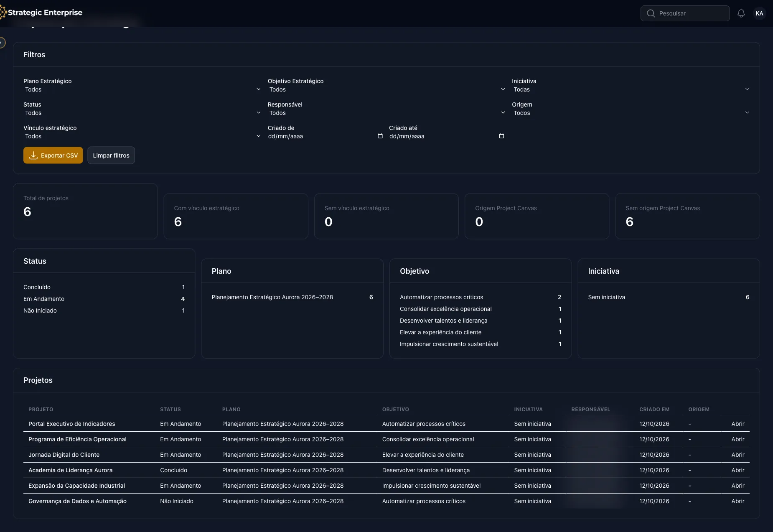
Task: Click the Com vínculo estratégico card
Action: click(x=236, y=216)
